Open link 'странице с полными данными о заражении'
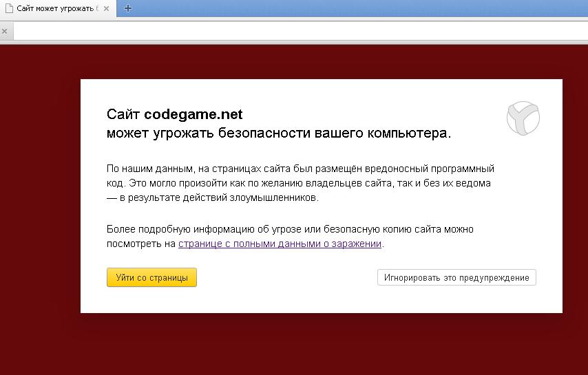Viewport: 588px width, 375px height. tap(280, 244)
